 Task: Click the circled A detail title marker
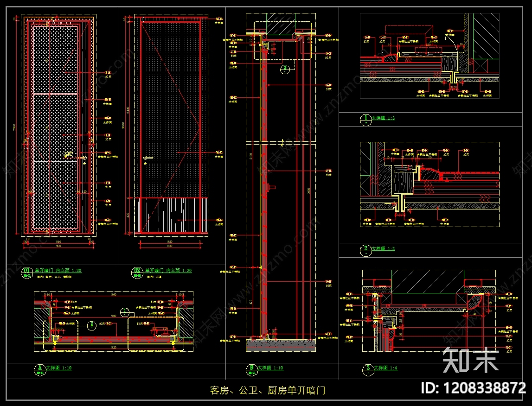click(40, 369)
